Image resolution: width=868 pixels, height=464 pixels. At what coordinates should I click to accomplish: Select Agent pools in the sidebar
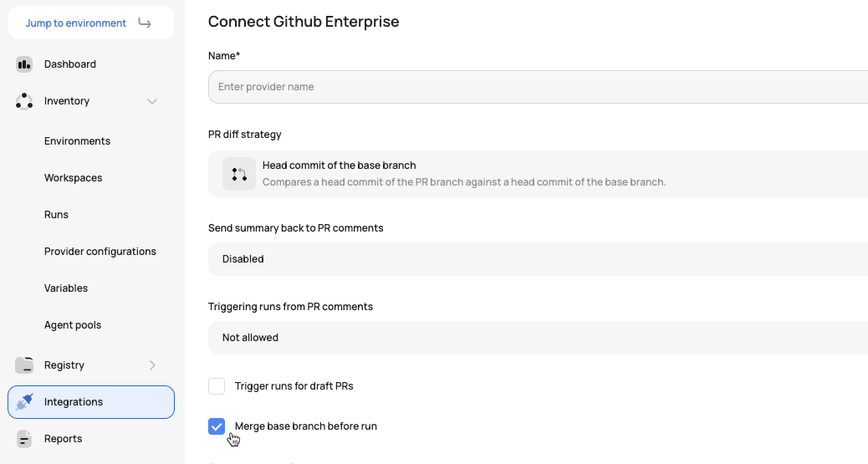[x=73, y=325]
